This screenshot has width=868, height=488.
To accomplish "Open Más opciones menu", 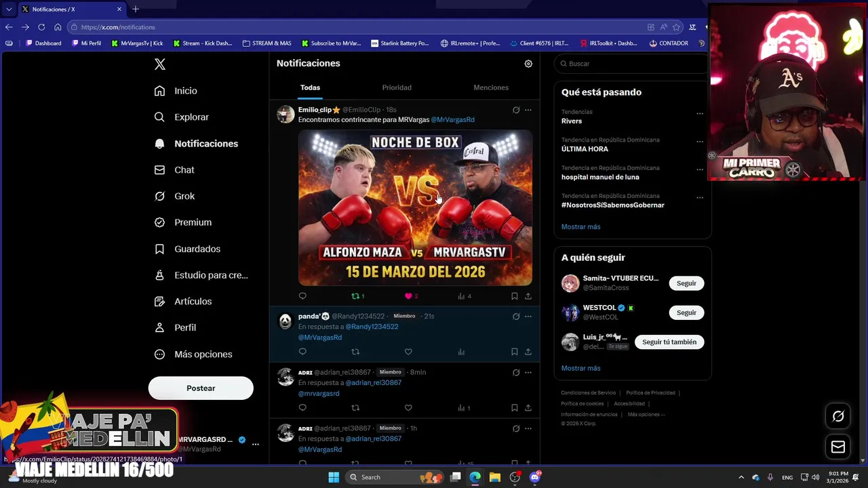I will pos(193,354).
